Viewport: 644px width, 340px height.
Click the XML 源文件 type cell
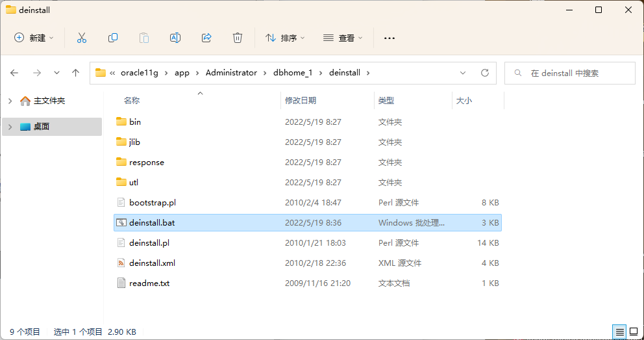tap(400, 263)
